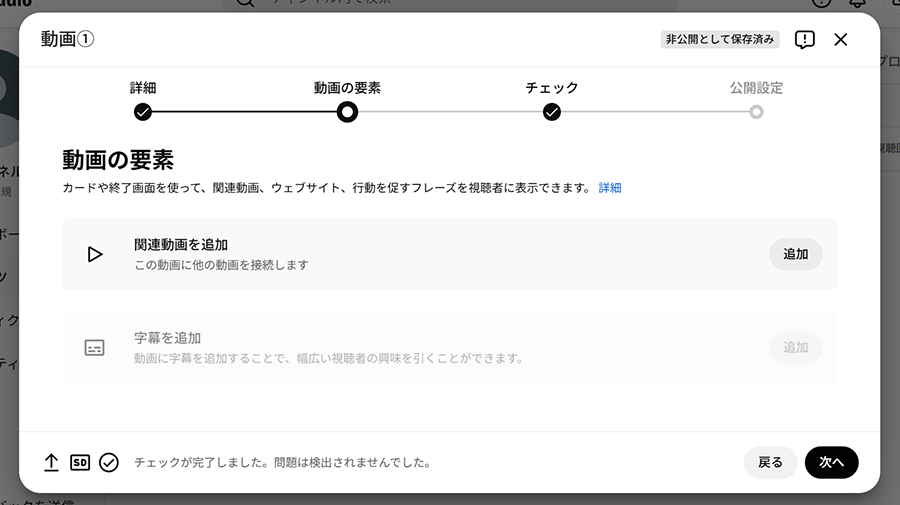
Task: Click the チェックが完了しました status message
Action: coord(282,463)
